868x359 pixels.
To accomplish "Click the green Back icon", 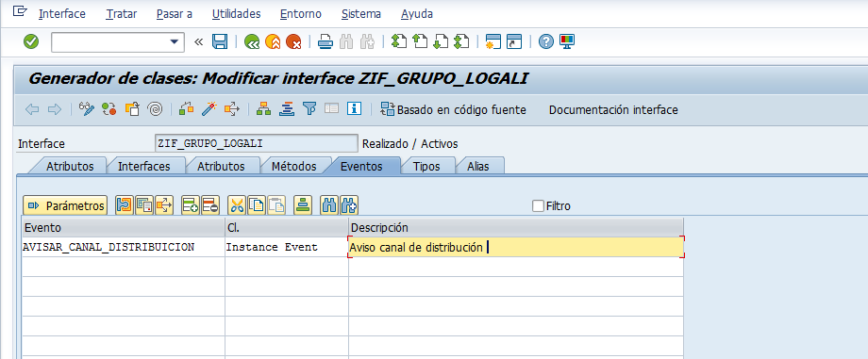I will pyautogui.click(x=253, y=41).
